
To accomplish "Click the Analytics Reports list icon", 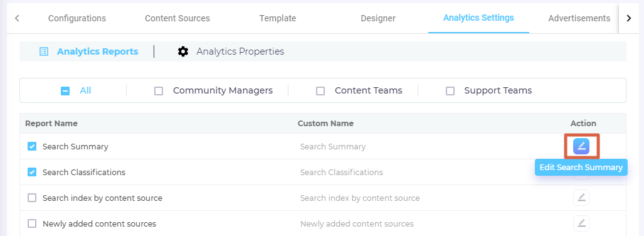I will click(x=43, y=51).
